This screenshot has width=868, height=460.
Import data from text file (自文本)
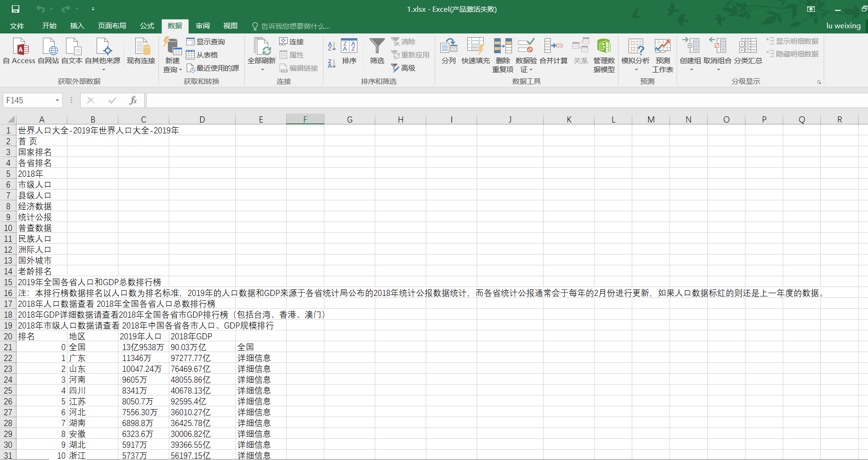coord(72,51)
